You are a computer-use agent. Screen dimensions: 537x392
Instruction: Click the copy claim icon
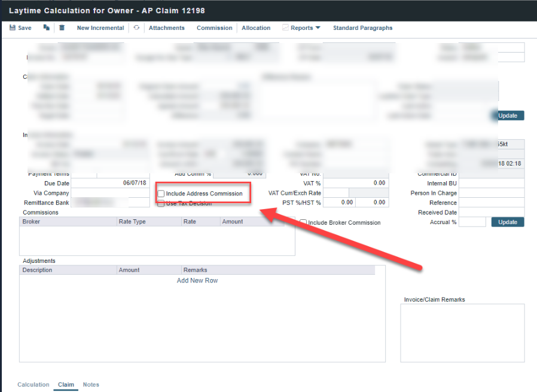click(46, 28)
